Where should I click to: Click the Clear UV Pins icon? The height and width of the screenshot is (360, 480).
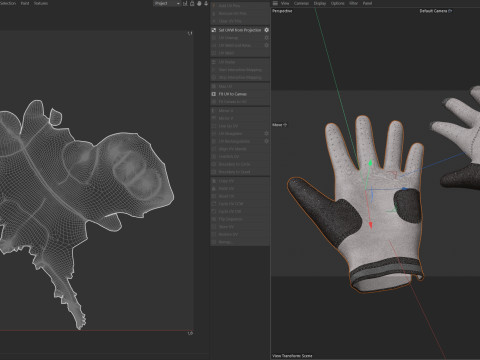214,21
